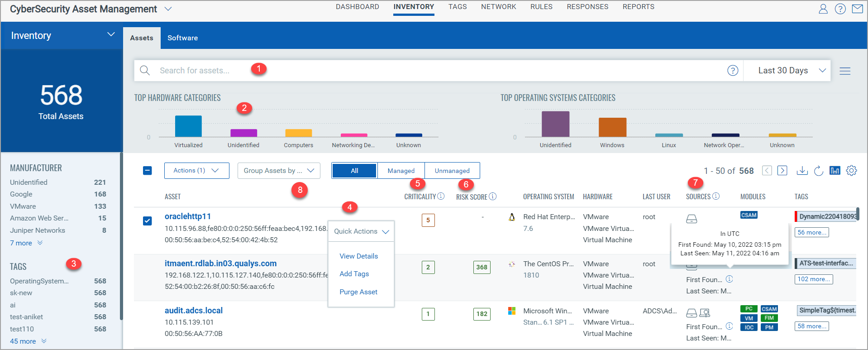This screenshot has width=868, height=350.
Task: Click PM module badge for audit.adcs.local
Action: [x=769, y=327]
